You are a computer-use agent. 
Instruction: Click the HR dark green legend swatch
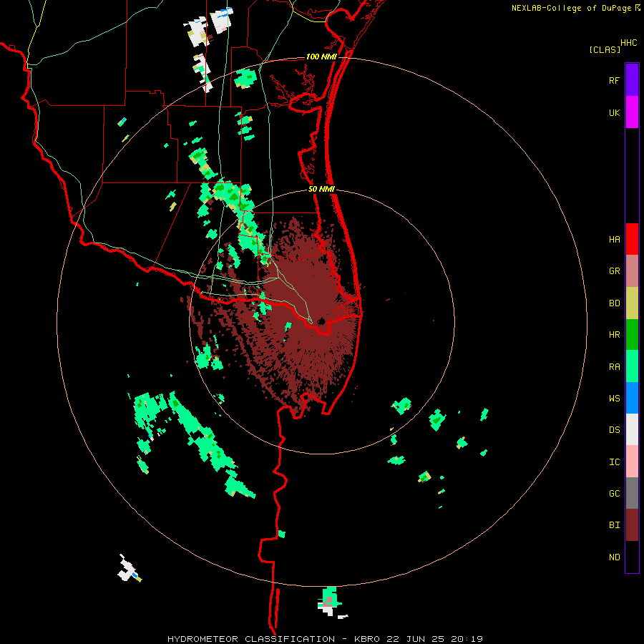click(632, 335)
